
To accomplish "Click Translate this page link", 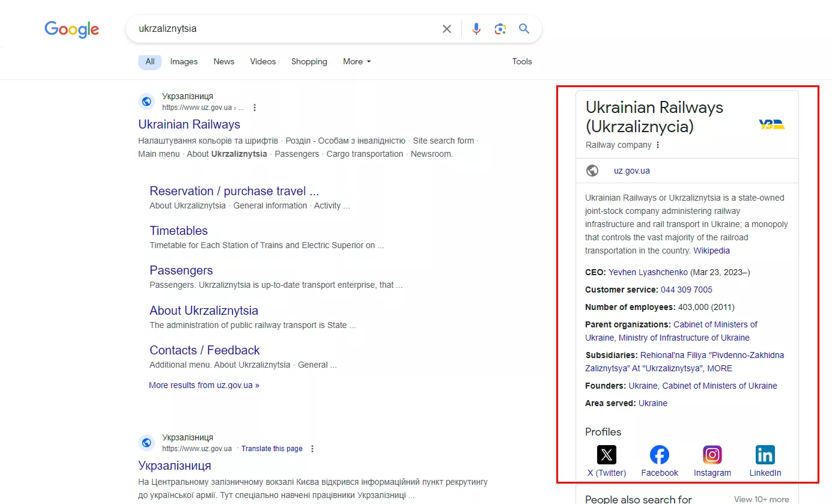I will click(272, 449).
